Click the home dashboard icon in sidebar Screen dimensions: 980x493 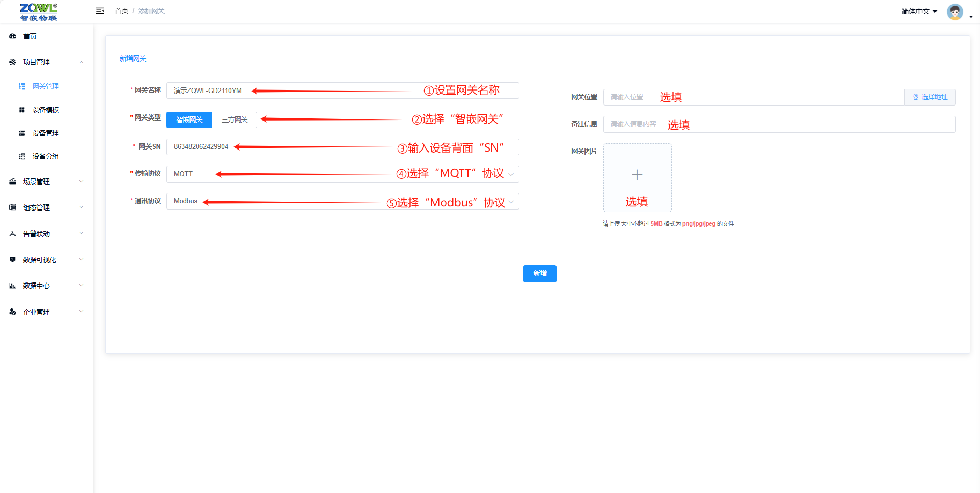click(x=12, y=36)
